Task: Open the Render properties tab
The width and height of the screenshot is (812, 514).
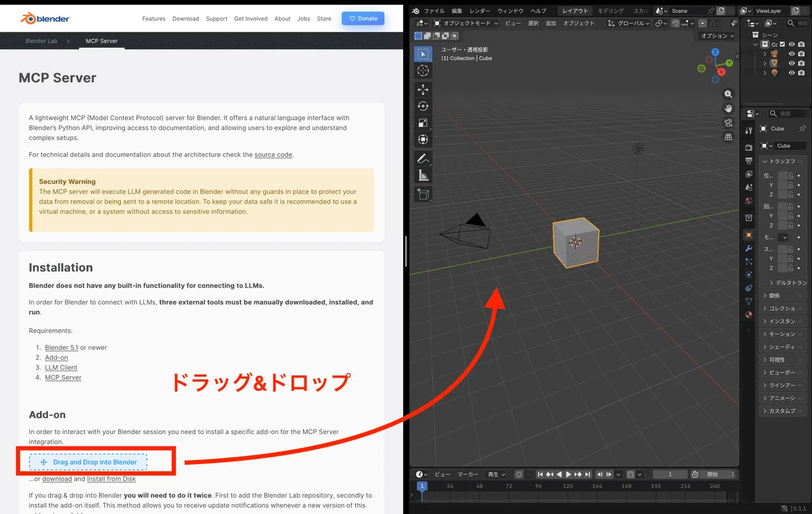Action: pos(748,147)
